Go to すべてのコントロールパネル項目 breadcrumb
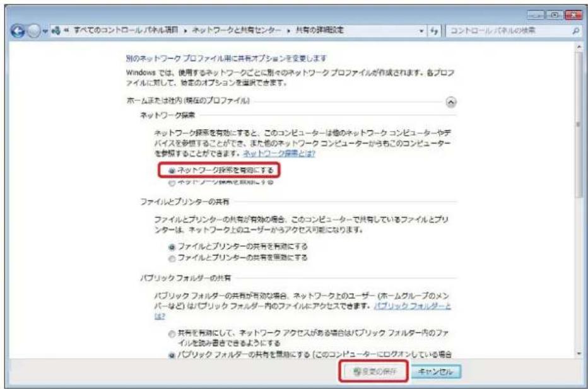Viewport: 588px width, 389px height. click(x=126, y=30)
